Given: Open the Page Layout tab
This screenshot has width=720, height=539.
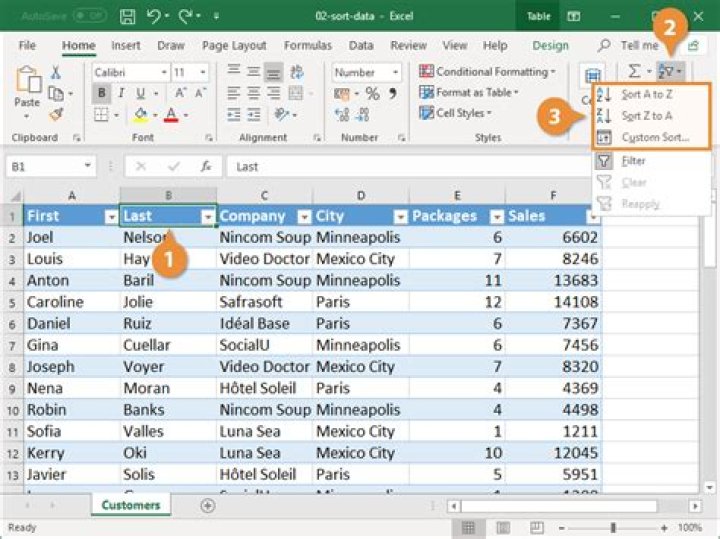Looking at the screenshot, I should pos(234,45).
